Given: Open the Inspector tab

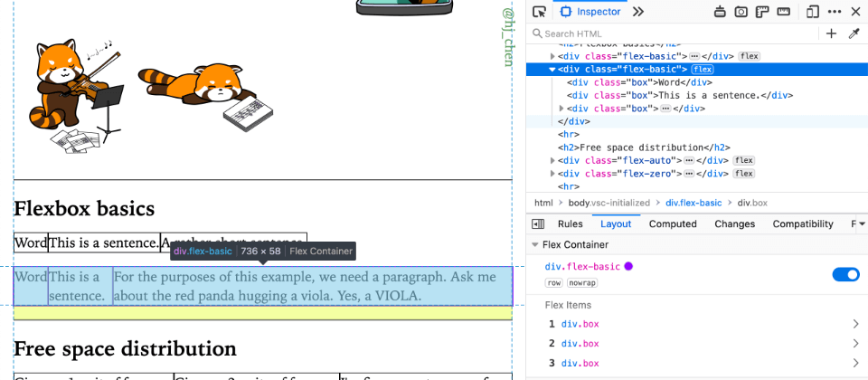Looking at the screenshot, I should (x=590, y=12).
